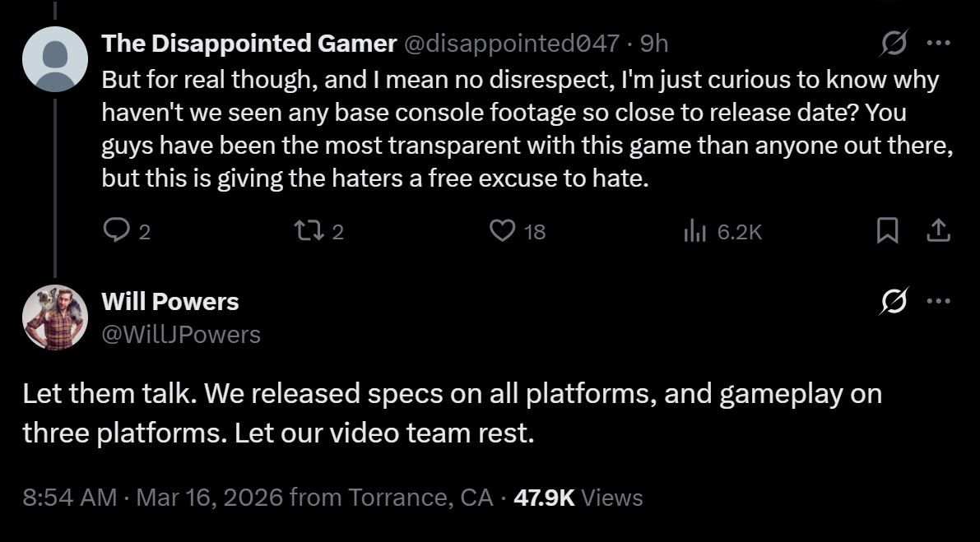Share The Disappointed Gamer's post
Image resolution: width=980 pixels, height=542 pixels.
click(937, 232)
